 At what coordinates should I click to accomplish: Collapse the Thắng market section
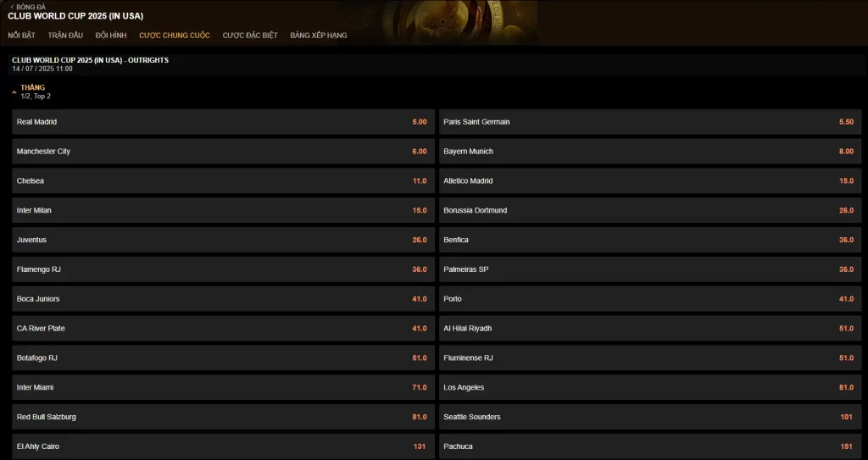14,92
